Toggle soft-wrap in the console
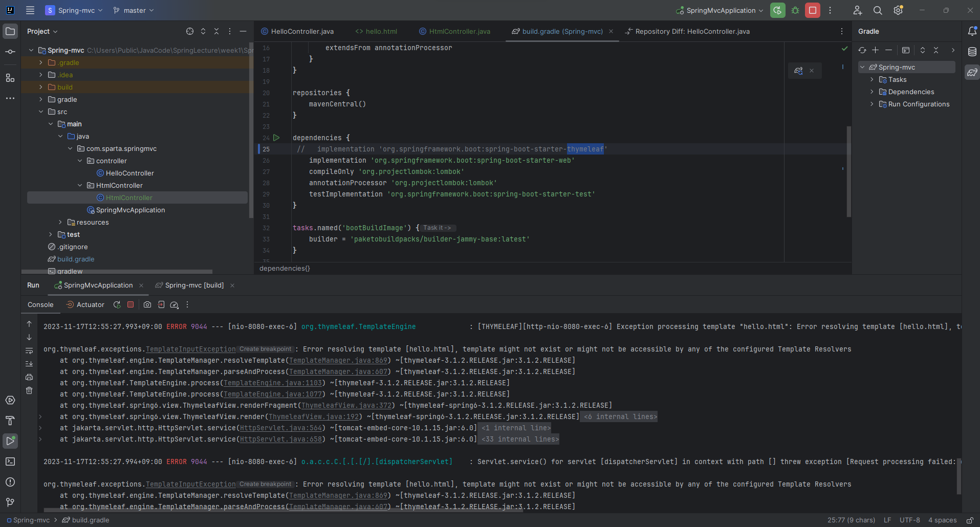This screenshot has height=527, width=980. pyautogui.click(x=29, y=350)
